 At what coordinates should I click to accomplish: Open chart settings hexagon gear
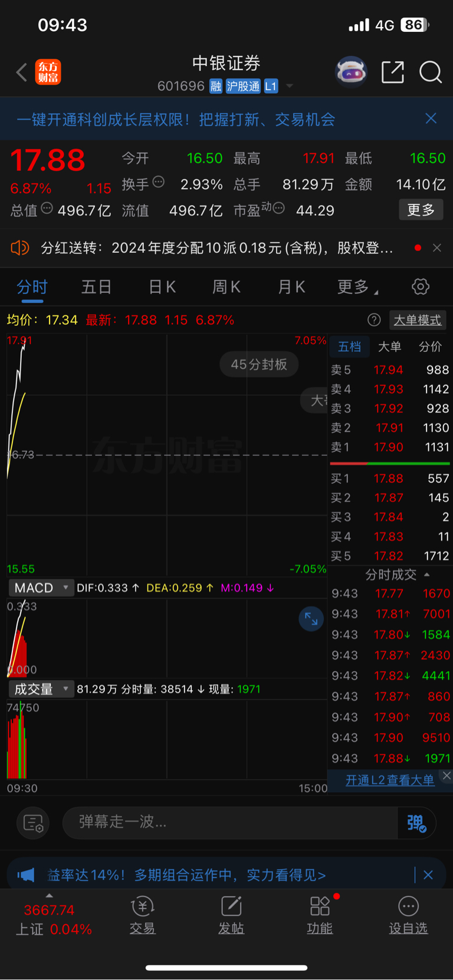point(421,287)
